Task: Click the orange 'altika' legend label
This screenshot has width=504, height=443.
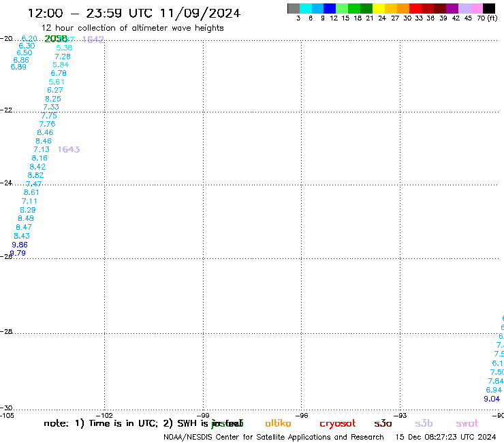Action: tap(278, 423)
